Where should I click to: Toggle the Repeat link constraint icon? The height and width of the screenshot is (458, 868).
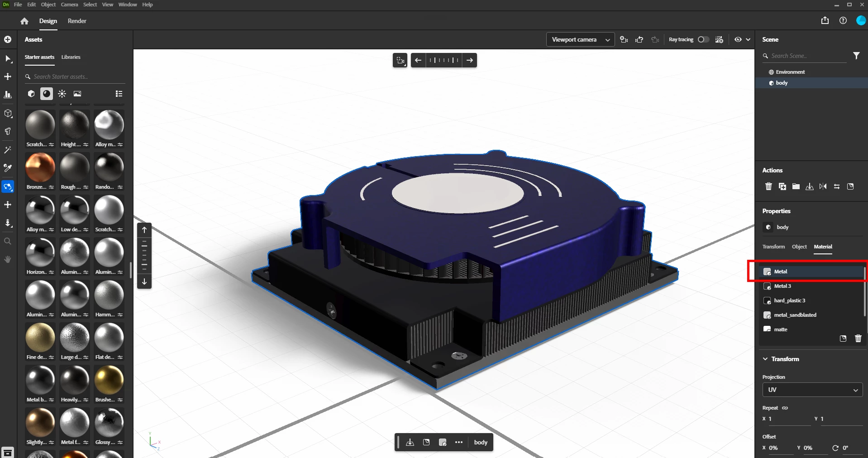point(785,408)
